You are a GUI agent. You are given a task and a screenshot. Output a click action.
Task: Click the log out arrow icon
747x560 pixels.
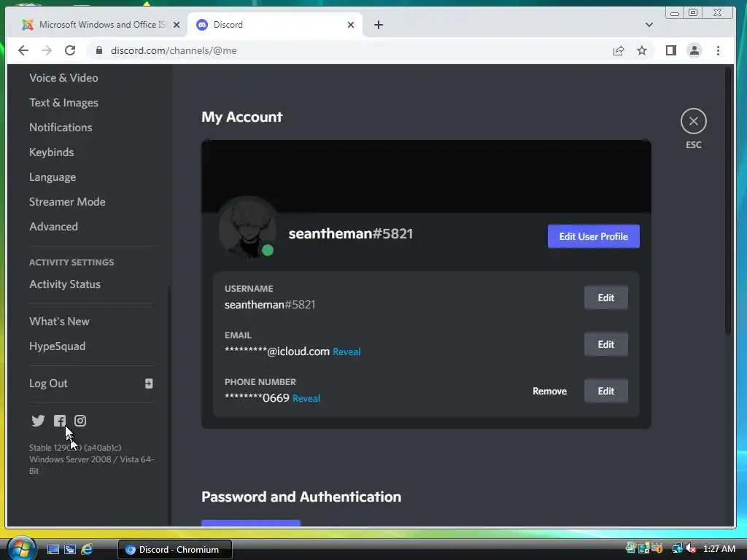(x=149, y=384)
